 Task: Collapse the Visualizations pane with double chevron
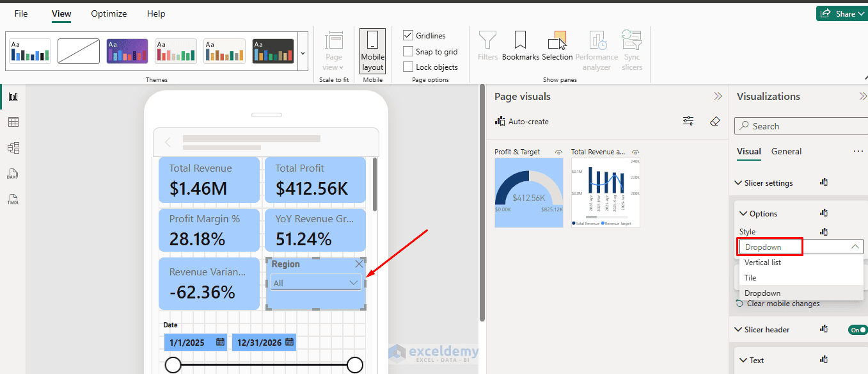tap(863, 97)
